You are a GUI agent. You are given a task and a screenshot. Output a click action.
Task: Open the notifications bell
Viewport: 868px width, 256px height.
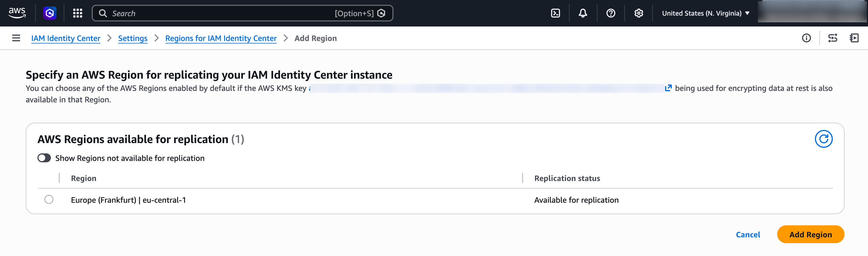click(582, 13)
